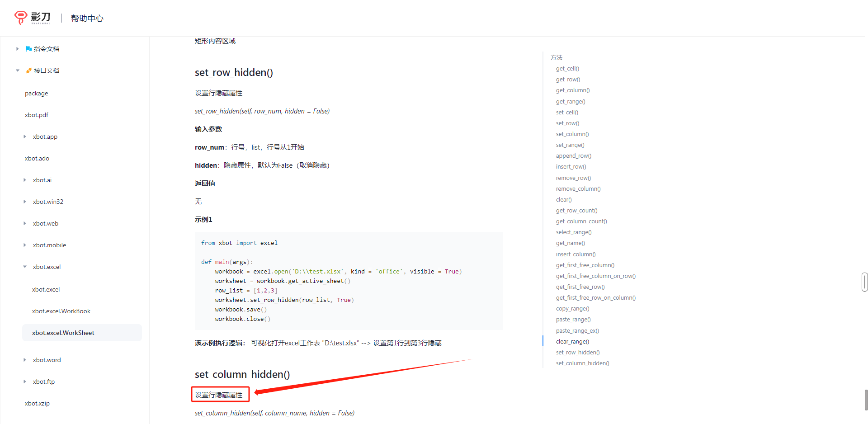Expand the 指令文档 section arrow
This screenshot has width=868, height=424.
[18, 49]
